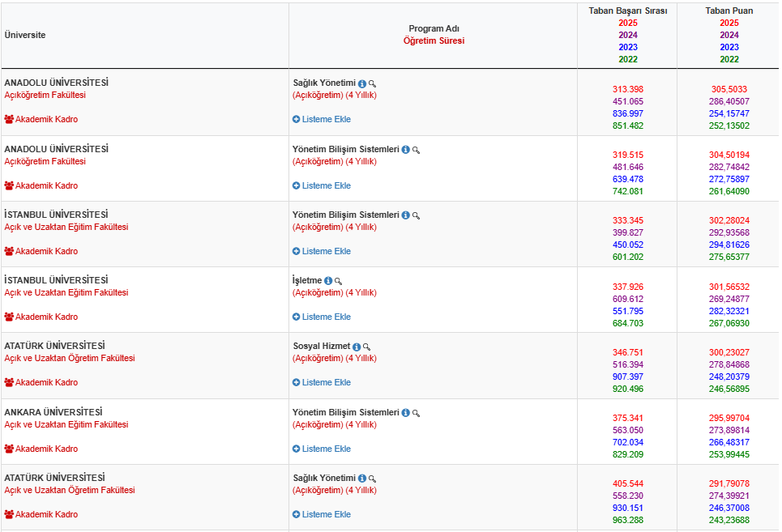Click 2025 score value 305,5033

pos(729,90)
